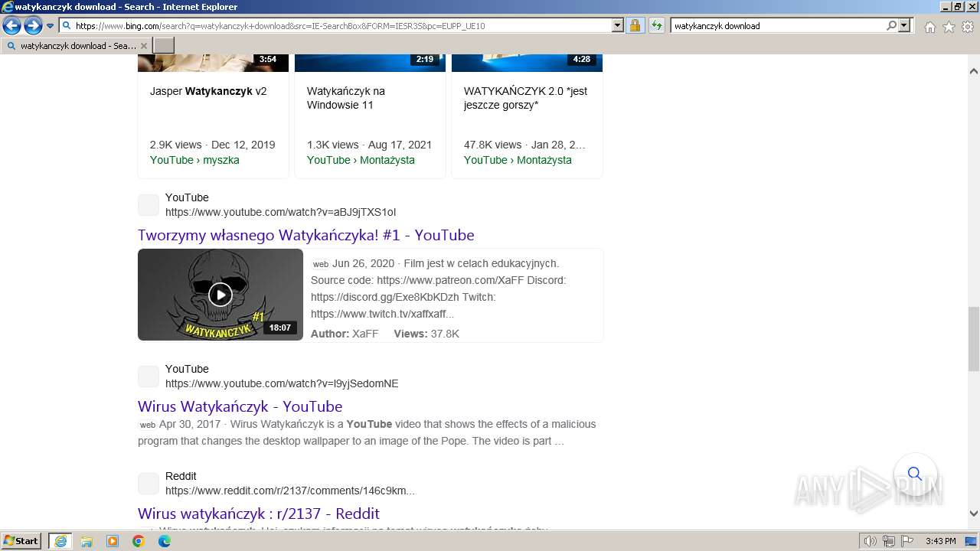The width and height of the screenshot is (980, 551).
Task: Click the network tray icon
Action: point(888,541)
